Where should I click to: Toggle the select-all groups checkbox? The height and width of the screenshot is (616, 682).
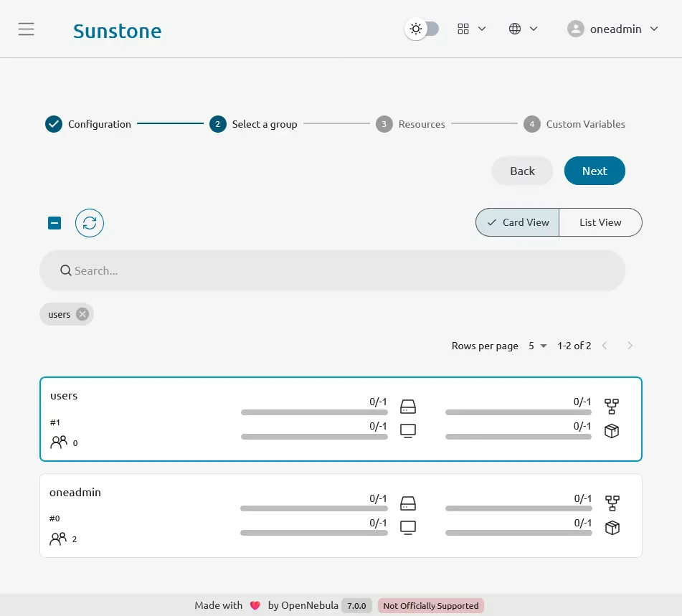55,223
